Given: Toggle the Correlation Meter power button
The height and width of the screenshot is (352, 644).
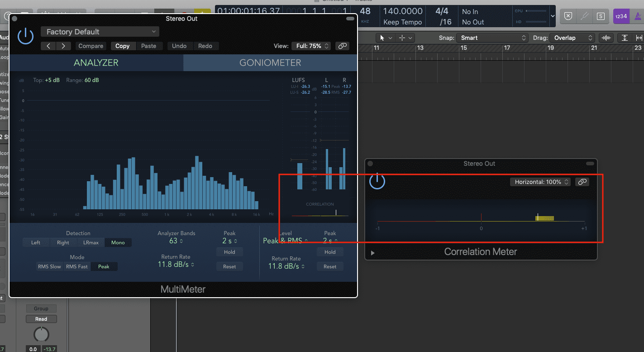Looking at the screenshot, I should pos(377,181).
